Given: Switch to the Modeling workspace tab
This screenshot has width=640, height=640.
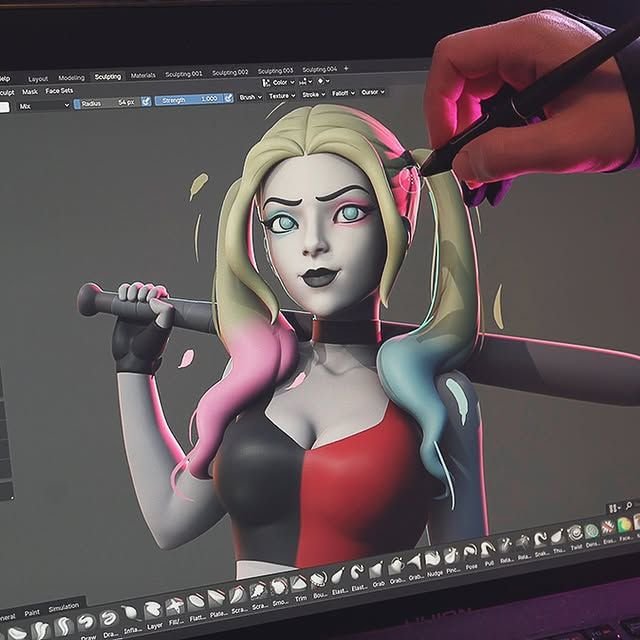Looking at the screenshot, I should click(x=71, y=78).
